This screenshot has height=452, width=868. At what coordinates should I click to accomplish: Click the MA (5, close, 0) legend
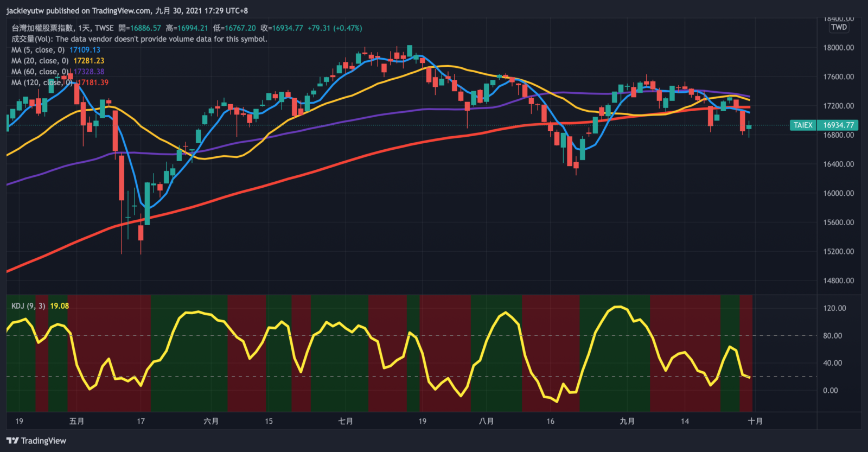click(x=38, y=50)
